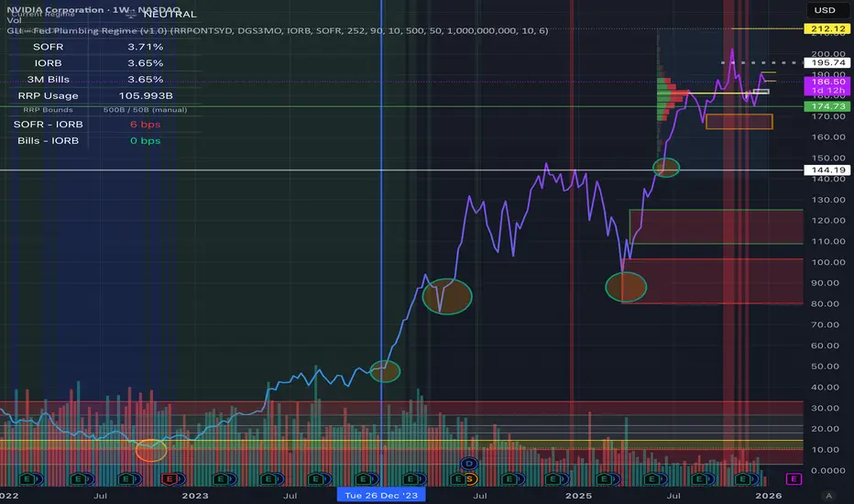Click the 0 bps Bills - IORB value
This screenshot has height=504, width=854.
(146, 140)
